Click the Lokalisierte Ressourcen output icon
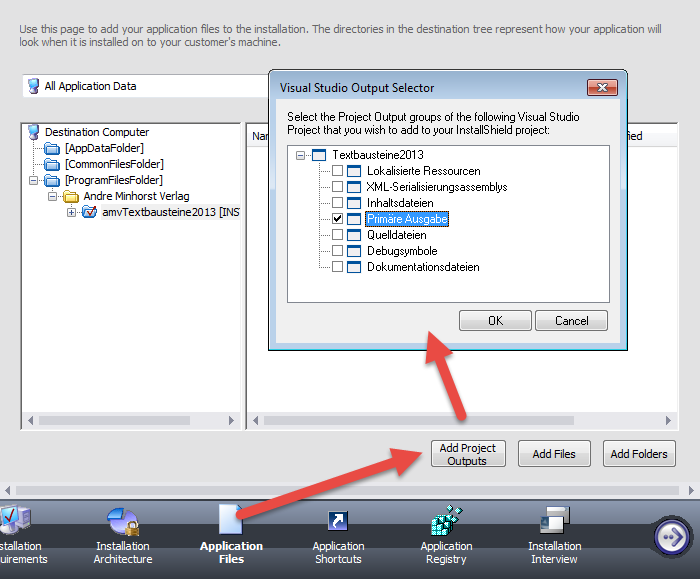Image resolution: width=700 pixels, height=579 pixels. pos(354,171)
